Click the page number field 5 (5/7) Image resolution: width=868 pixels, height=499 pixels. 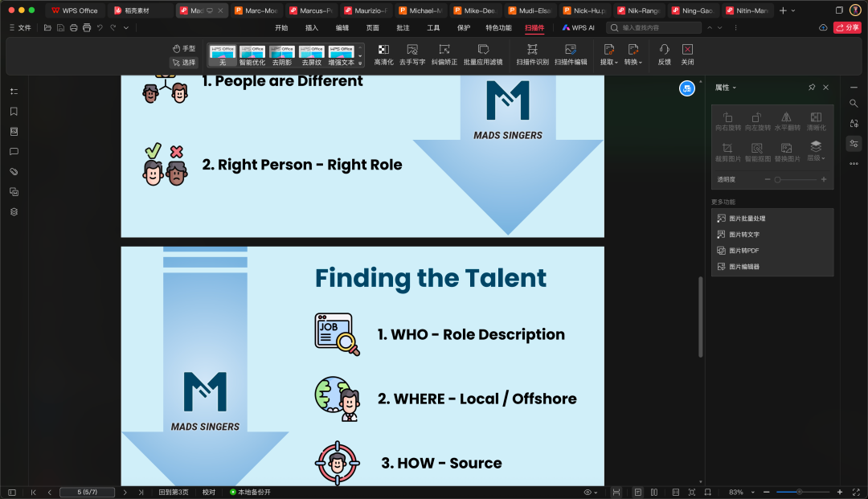[87, 492]
